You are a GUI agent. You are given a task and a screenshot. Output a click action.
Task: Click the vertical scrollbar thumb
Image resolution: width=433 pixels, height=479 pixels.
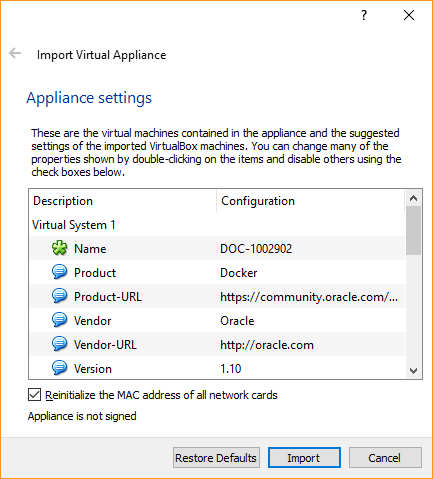414,231
